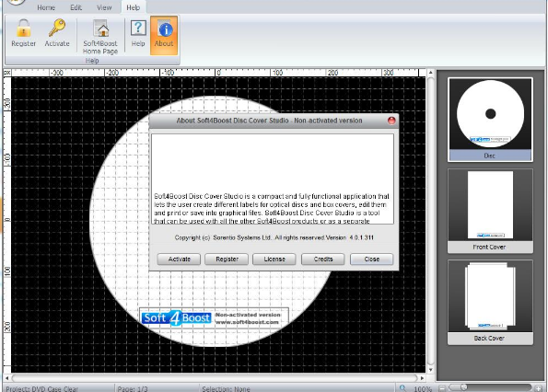Image resolution: width=548 pixels, height=392 pixels.
Task: Click the vertical scrollbar down arrow
Action: [431, 370]
